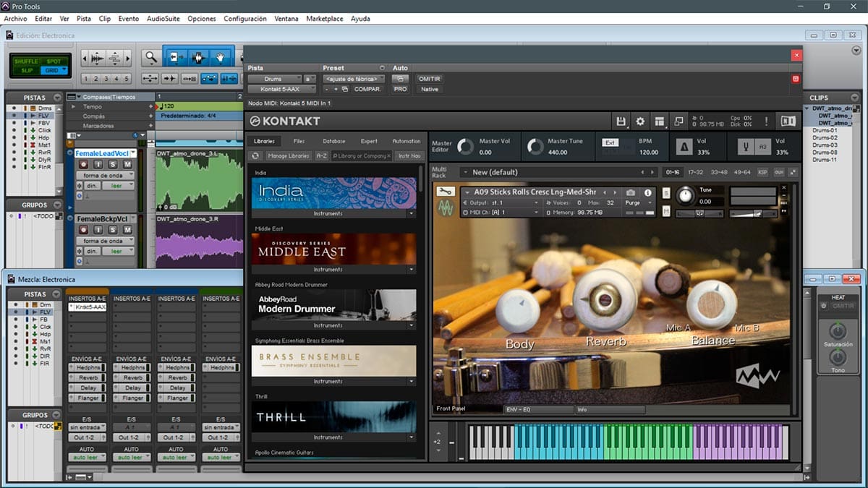Viewport: 868px width, 488px height.
Task: Toggle Kontakt minimized view icon
Action: click(678, 121)
